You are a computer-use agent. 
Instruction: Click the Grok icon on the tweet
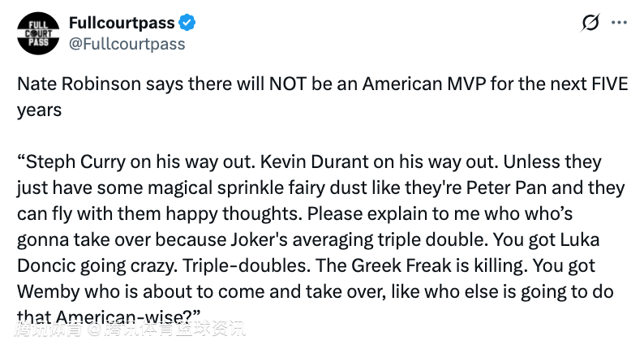pos(590,24)
